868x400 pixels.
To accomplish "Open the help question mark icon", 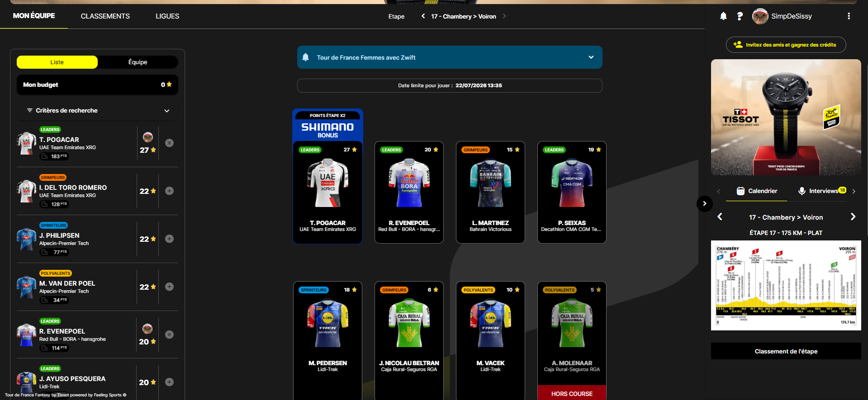I will (x=740, y=16).
